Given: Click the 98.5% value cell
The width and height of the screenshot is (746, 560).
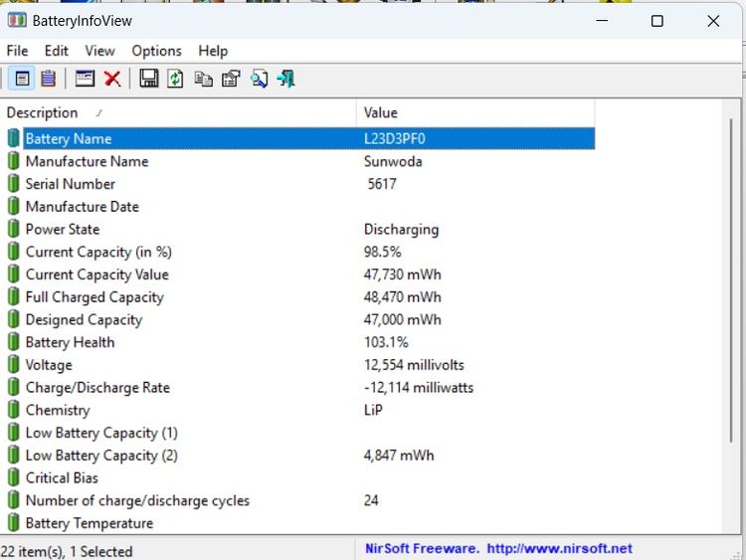Looking at the screenshot, I should coord(383,252).
